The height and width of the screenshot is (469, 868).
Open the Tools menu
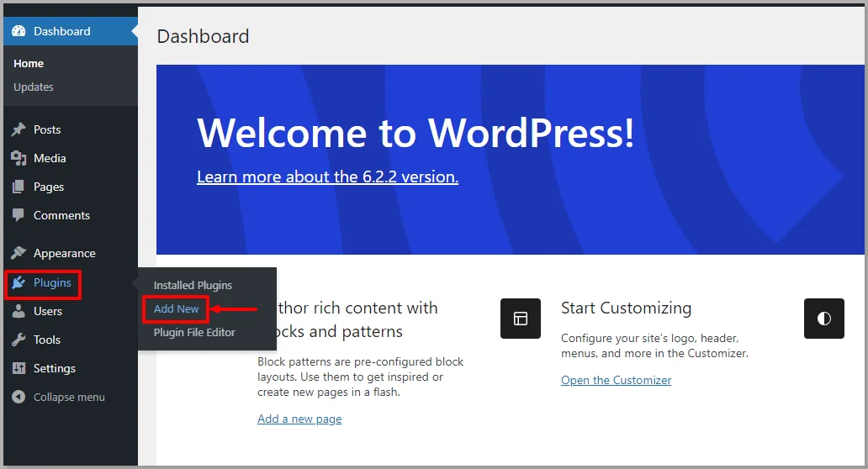pyautogui.click(x=71, y=340)
